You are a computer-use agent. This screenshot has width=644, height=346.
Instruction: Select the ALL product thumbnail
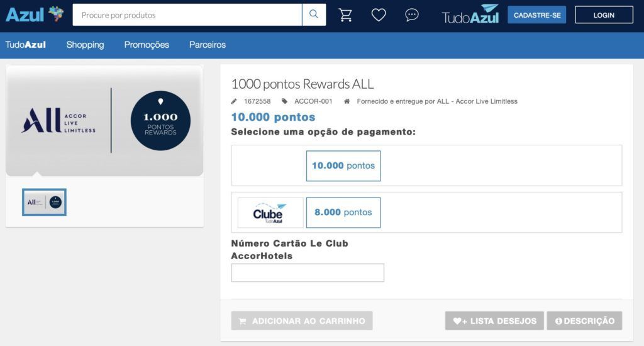pyautogui.click(x=45, y=202)
